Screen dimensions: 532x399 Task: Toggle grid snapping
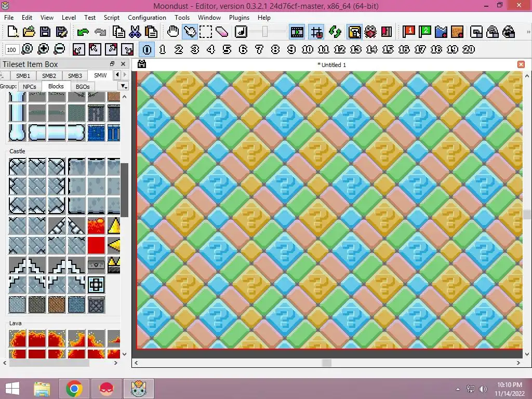(x=316, y=32)
